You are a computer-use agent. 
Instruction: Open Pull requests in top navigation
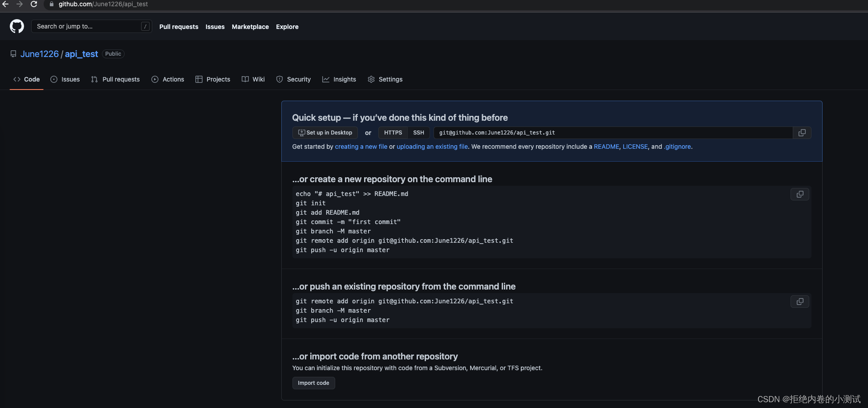tap(179, 27)
